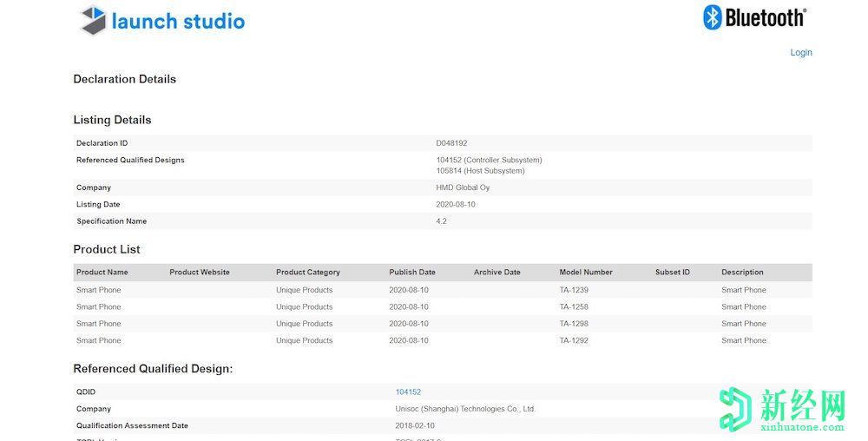This screenshot has width=868, height=441.
Task: Click the Archive Date column header
Action: [497, 273]
